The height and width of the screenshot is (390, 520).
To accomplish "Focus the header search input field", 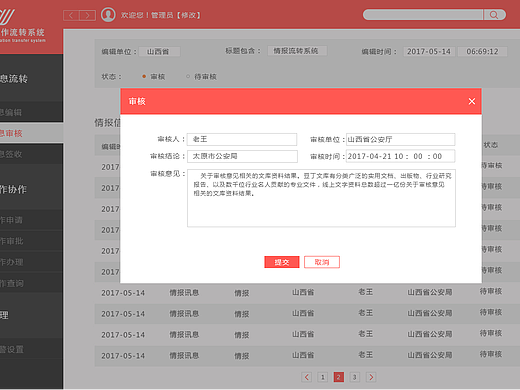I will pos(423,15).
